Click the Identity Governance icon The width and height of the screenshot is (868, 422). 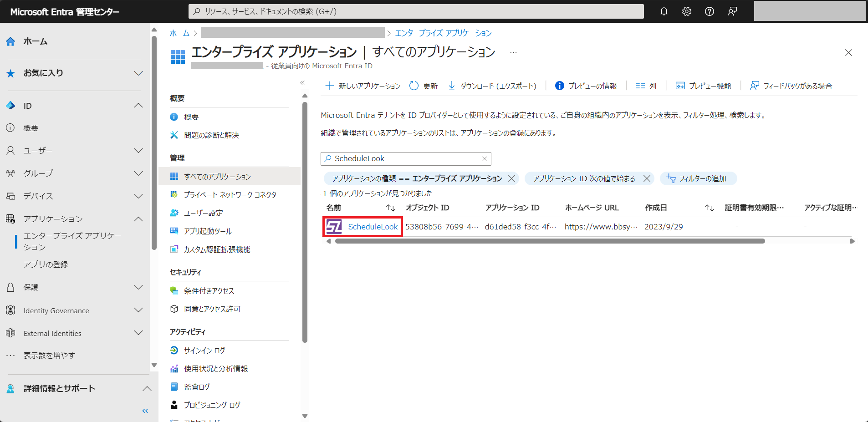[x=10, y=310]
